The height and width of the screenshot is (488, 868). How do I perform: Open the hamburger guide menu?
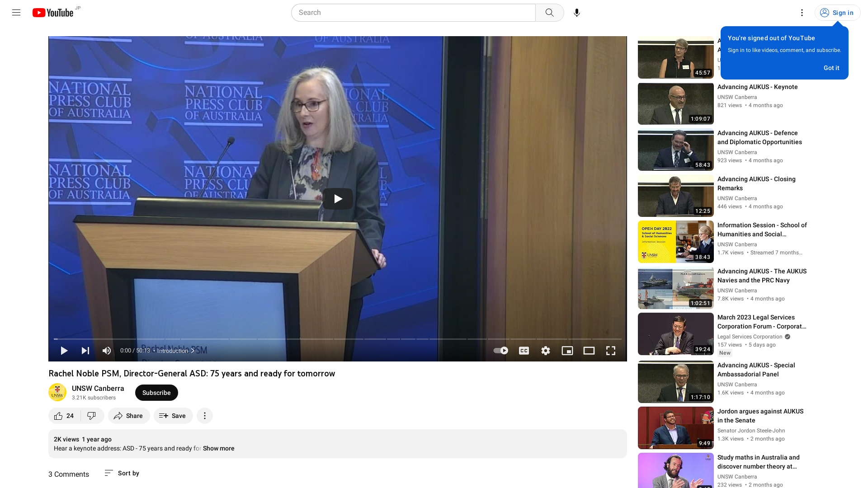16,13
